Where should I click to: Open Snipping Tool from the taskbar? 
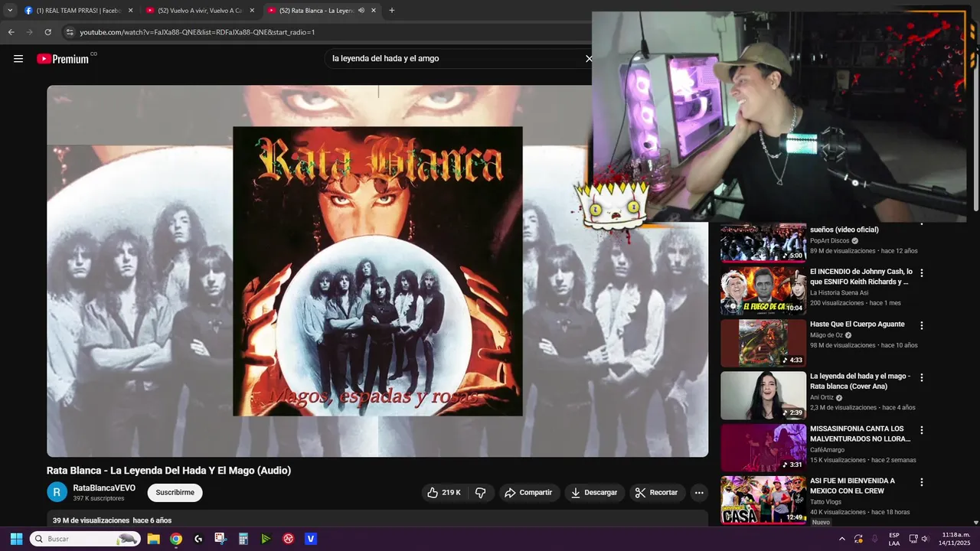coord(220,539)
